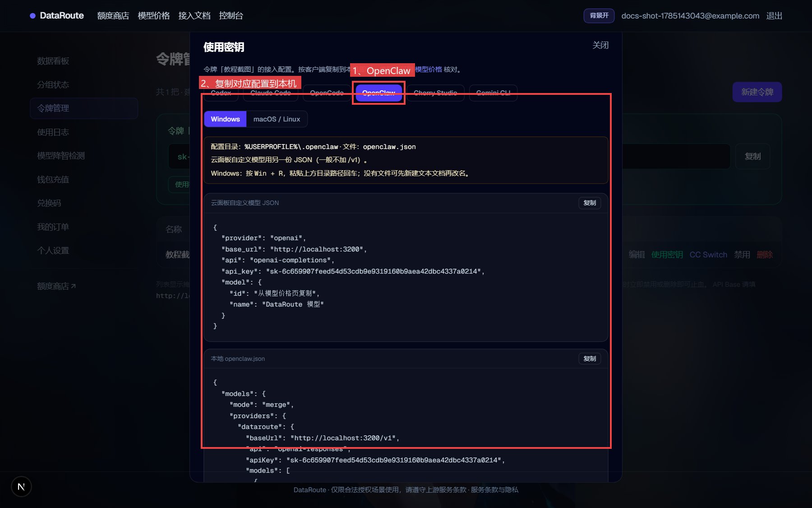This screenshot has width=812, height=508.
Task: Click the account email in header
Action: [x=690, y=16]
